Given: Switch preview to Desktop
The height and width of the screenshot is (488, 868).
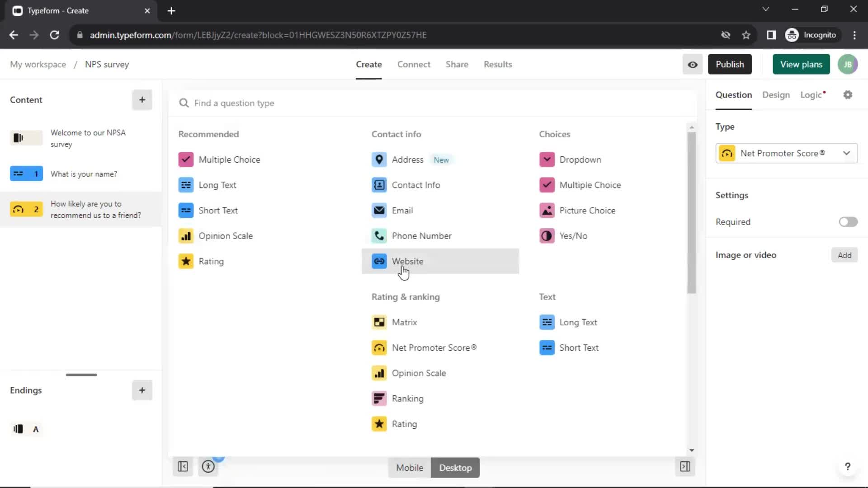Looking at the screenshot, I should click(455, 468).
